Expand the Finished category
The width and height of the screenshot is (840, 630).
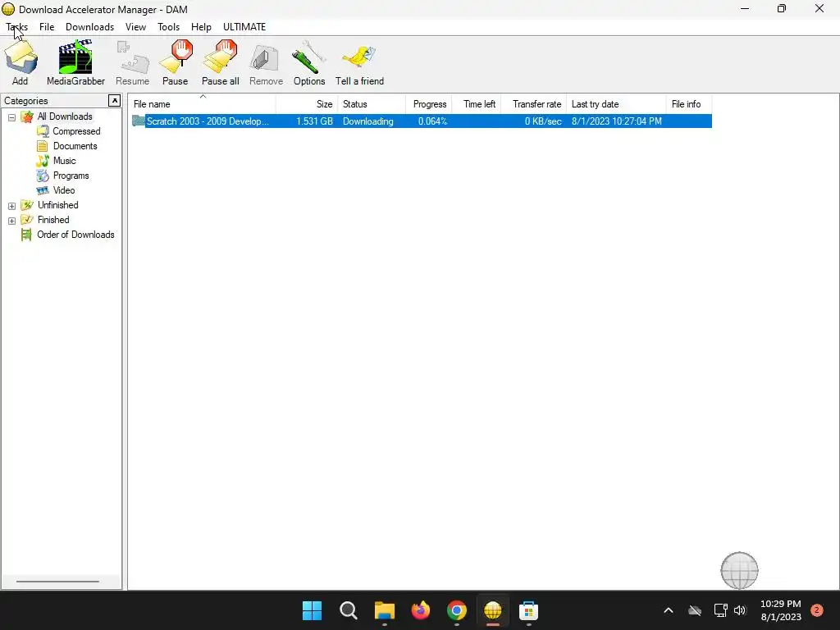pyautogui.click(x=11, y=221)
